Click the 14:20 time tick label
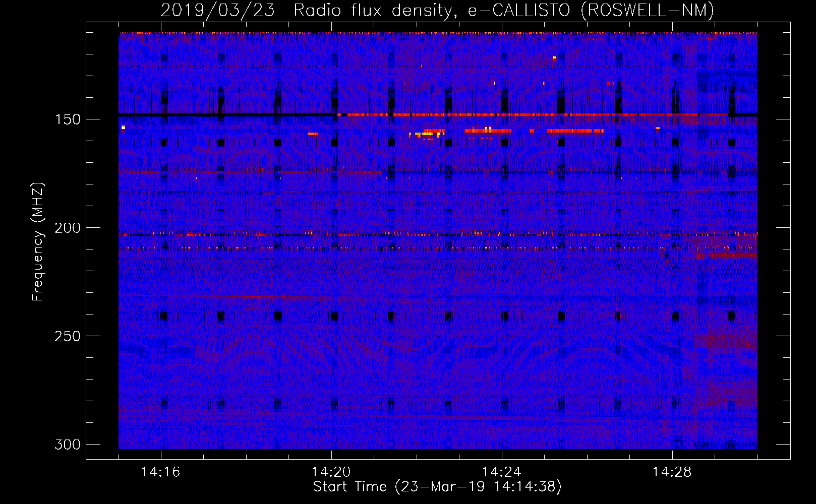 [331, 472]
